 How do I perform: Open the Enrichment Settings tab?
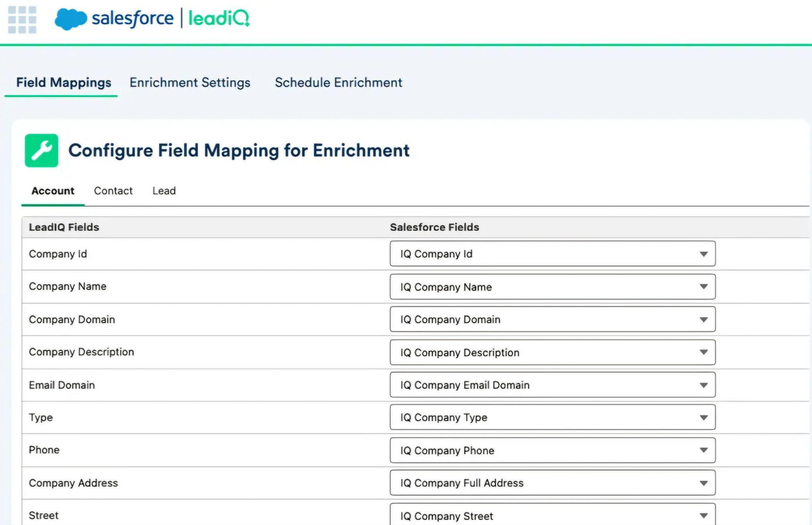pyautogui.click(x=190, y=82)
